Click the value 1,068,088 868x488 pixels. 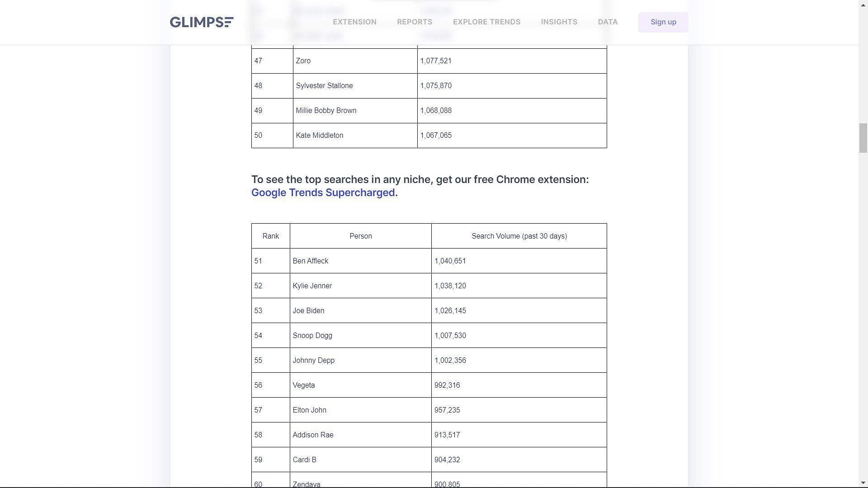coord(436,111)
